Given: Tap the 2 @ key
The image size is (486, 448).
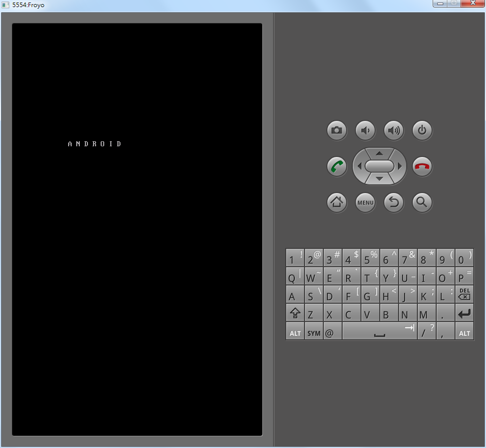Looking at the screenshot, I should point(314,258).
